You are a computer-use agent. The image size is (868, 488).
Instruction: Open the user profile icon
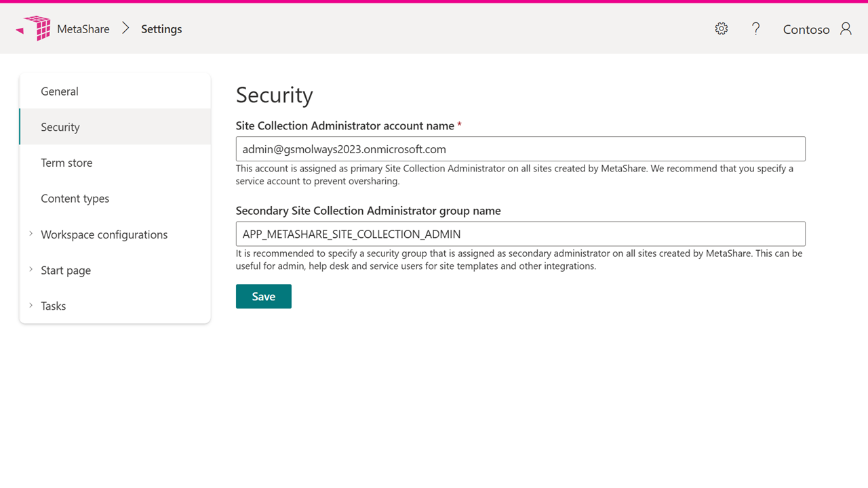point(846,28)
